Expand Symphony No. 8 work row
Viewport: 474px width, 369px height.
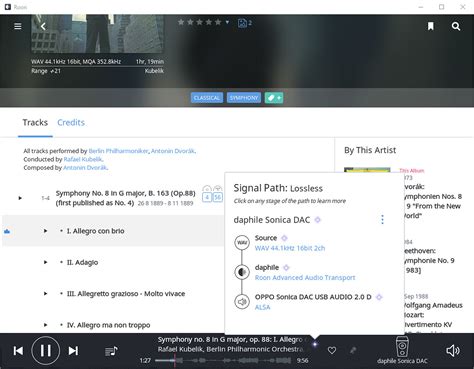coord(20,198)
